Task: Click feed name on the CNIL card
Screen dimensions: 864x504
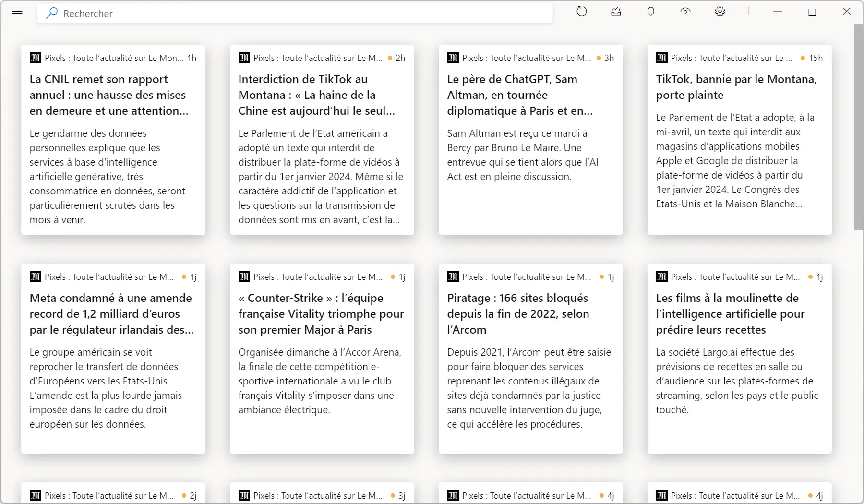Action: click(114, 58)
